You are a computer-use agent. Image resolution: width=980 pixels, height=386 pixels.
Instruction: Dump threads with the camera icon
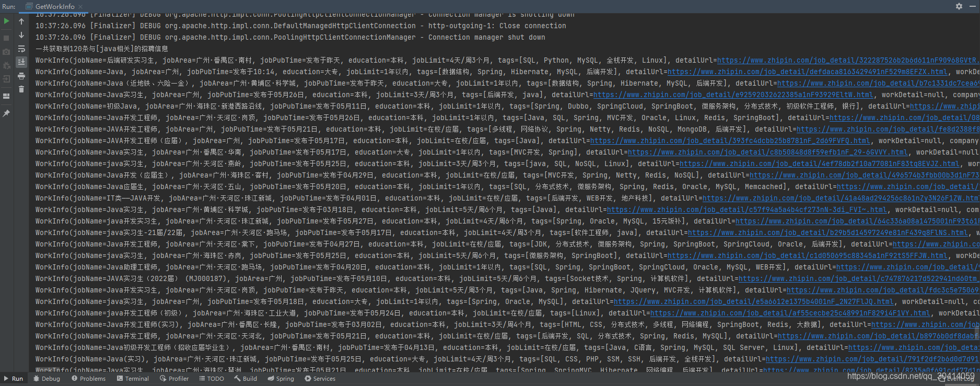pyautogui.click(x=6, y=52)
